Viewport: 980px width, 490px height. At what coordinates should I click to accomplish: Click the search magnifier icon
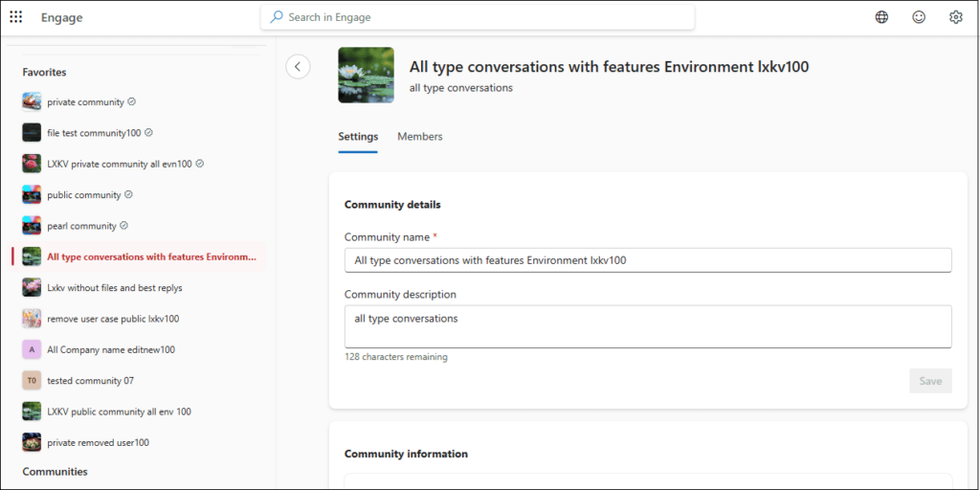click(277, 17)
